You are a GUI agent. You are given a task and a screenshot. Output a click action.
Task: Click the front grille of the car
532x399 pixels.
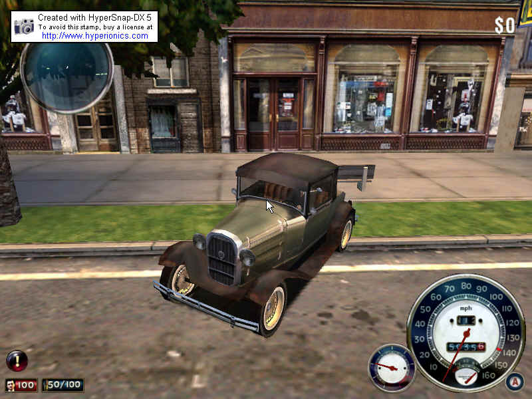pos(222,259)
